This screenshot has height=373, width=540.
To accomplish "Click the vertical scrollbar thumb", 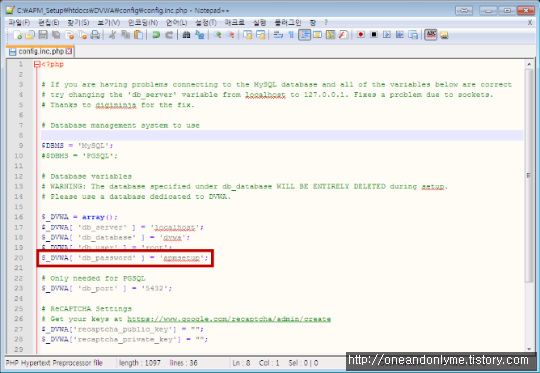I will [529, 176].
